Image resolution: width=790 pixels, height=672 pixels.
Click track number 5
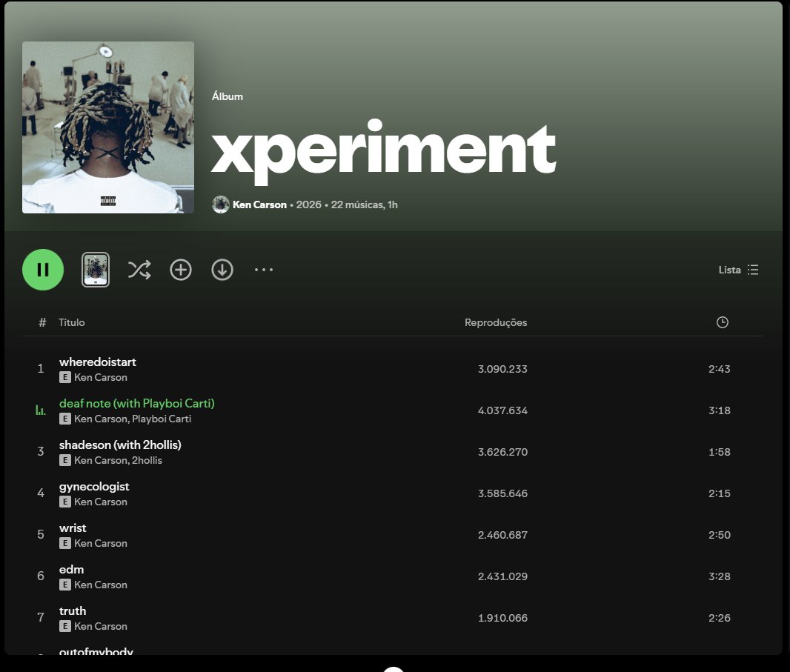pyautogui.click(x=41, y=534)
